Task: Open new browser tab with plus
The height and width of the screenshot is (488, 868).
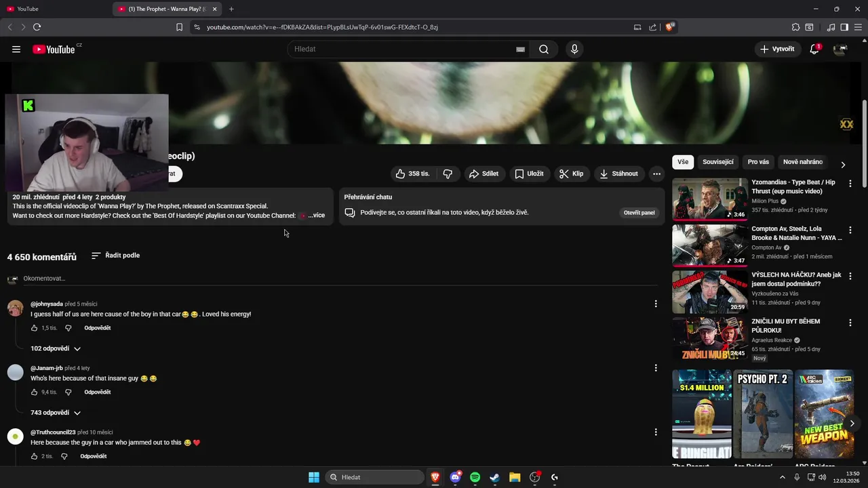Action: [x=231, y=9]
